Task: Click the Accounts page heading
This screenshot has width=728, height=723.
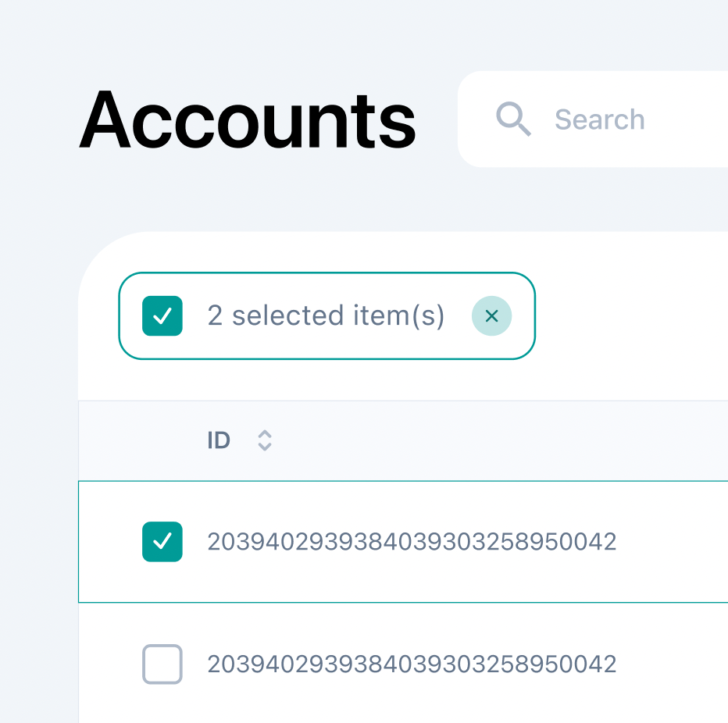Action: point(248,119)
